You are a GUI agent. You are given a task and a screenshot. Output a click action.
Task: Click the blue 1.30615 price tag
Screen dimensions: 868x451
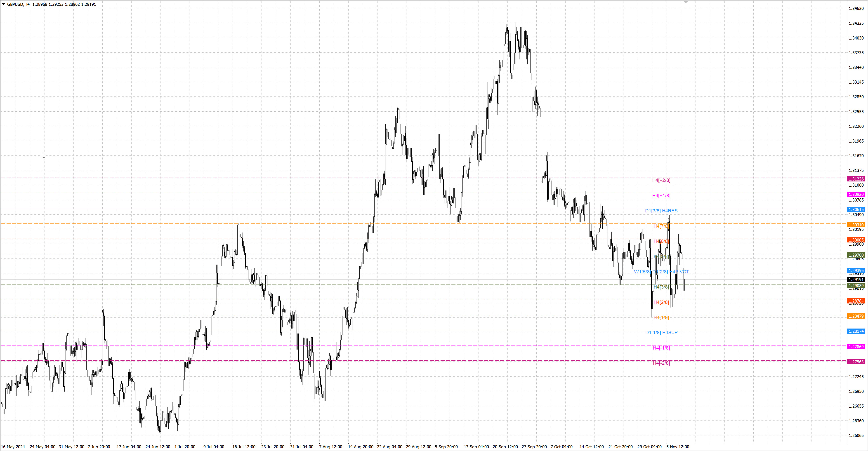[x=856, y=209]
